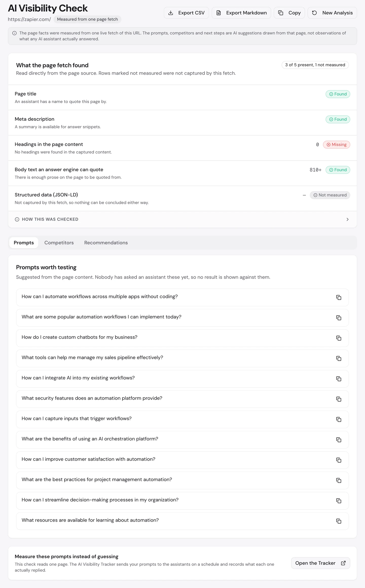Click the chevron arrow on 'How this was checked'

pos(348,219)
